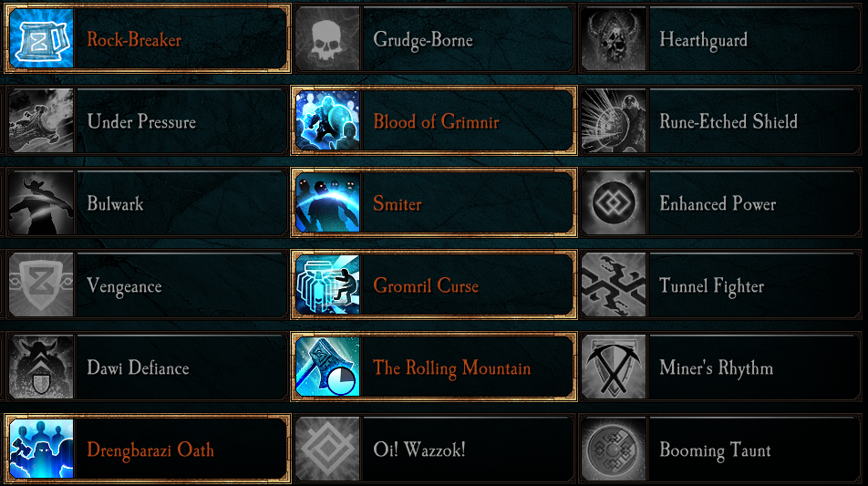This screenshot has height=486, width=868.
Task: Toggle off the Drengbarazi Oath talent
Action: [x=148, y=449]
